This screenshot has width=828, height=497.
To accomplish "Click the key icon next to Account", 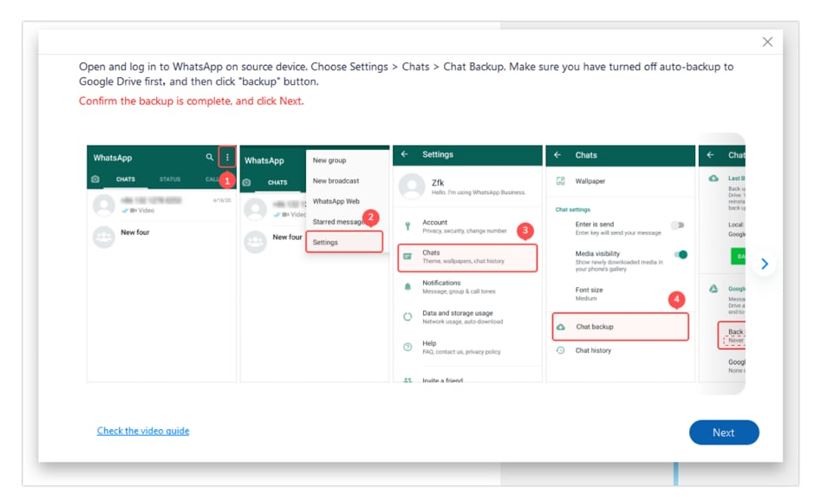I will point(408,227).
